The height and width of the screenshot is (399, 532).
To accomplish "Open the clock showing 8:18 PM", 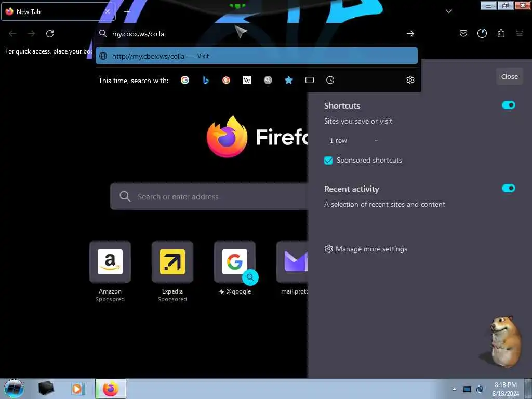I will click(506, 389).
